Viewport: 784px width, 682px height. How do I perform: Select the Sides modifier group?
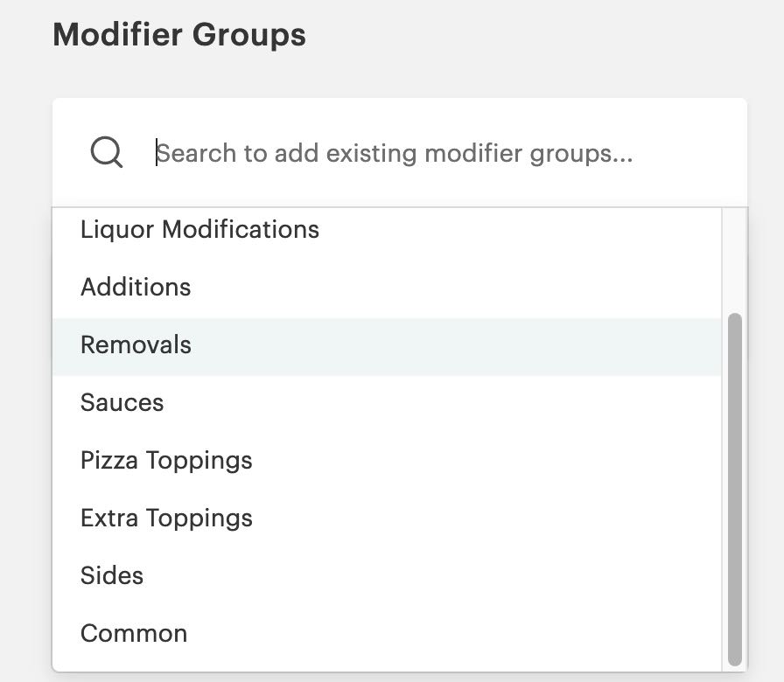pos(112,575)
